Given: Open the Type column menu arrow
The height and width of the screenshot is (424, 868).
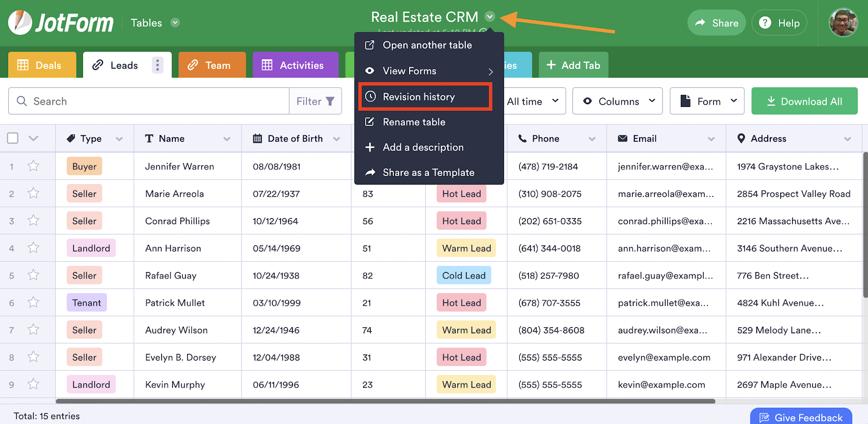Looking at the screenshot, I should 119,139.
